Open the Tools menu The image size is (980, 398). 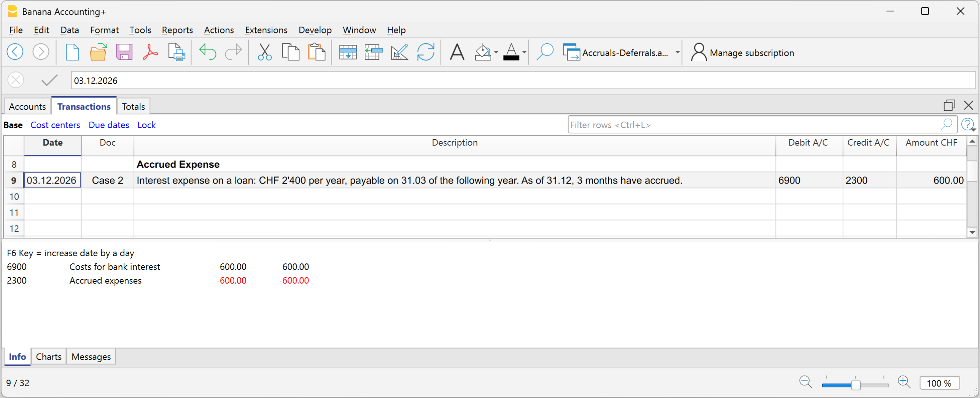click(140, 30)
